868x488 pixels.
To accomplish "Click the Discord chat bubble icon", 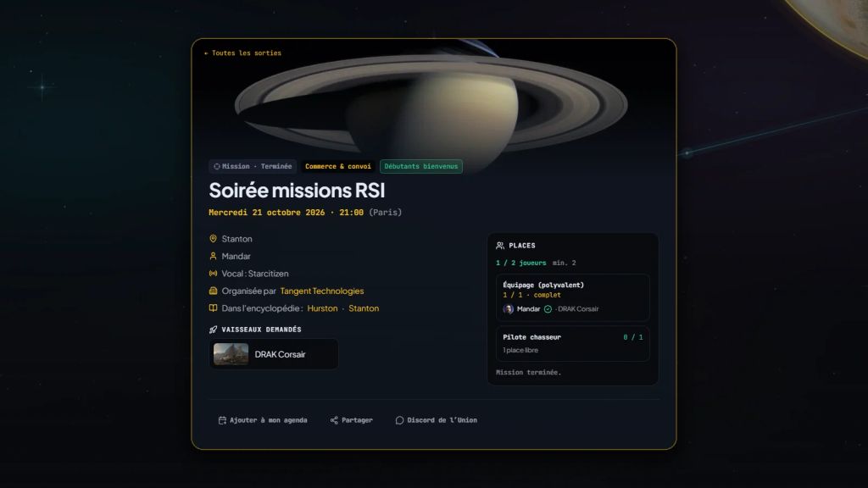I will coord(399,420).
